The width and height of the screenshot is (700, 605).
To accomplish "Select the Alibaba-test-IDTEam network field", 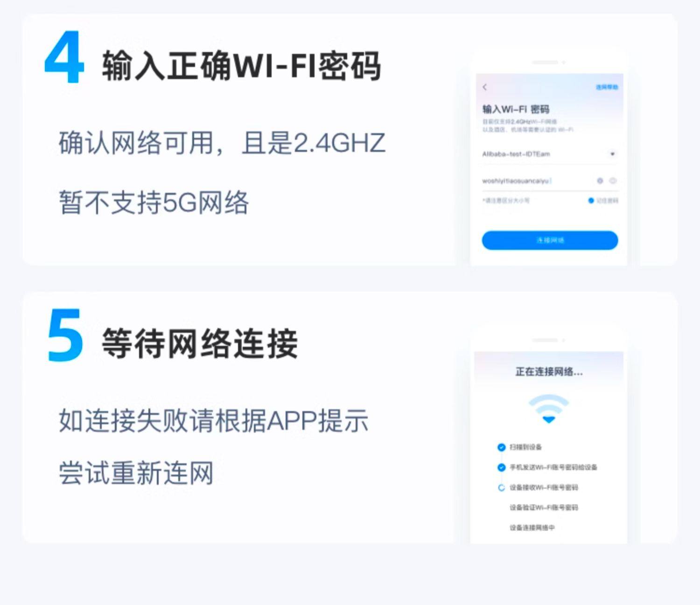I will point(550,154).
